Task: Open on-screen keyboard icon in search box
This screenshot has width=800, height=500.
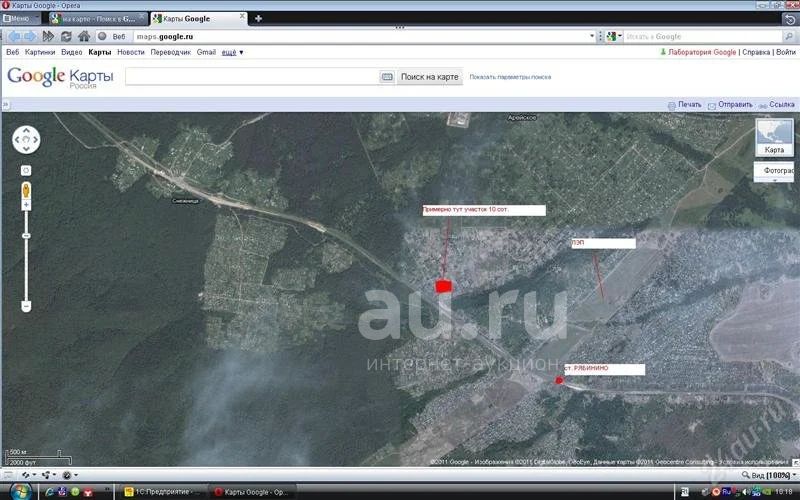Action: click(x=387, y=77)
